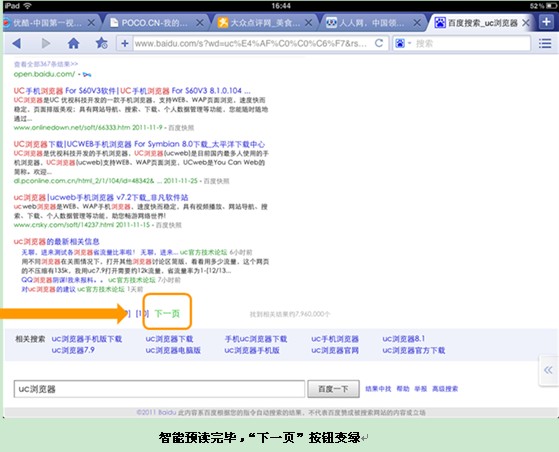The width and height of the screenshot is (559, 452).
Task: Search related uc浏览器7.9
Action: [73, 350]
